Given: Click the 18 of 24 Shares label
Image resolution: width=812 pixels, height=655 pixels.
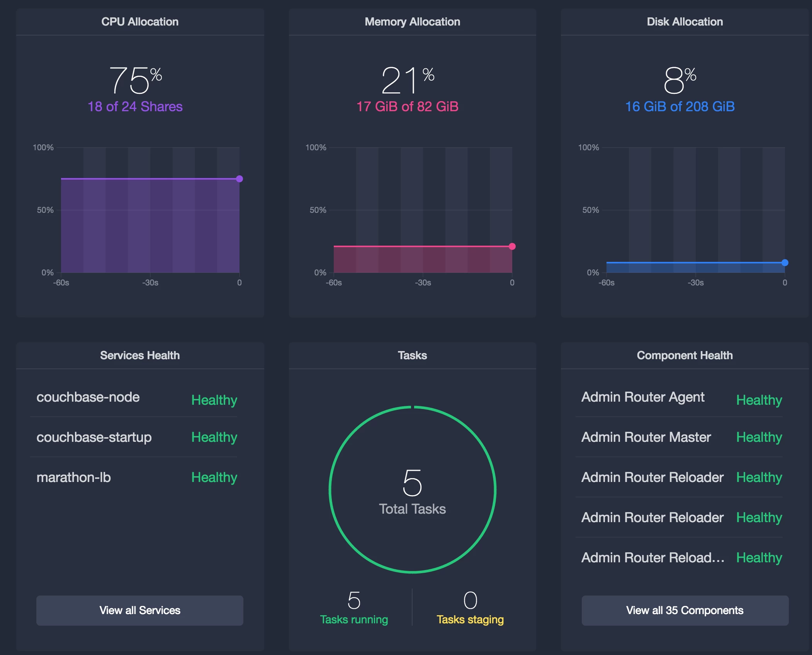Looking at the screenshot, I should point(135,107).
